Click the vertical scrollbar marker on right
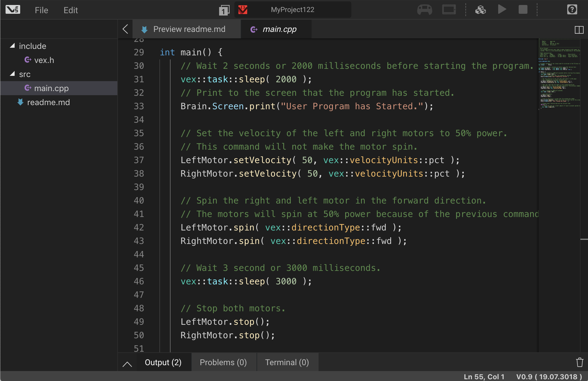This screenshot has width=588, height=381. [584, 239]
